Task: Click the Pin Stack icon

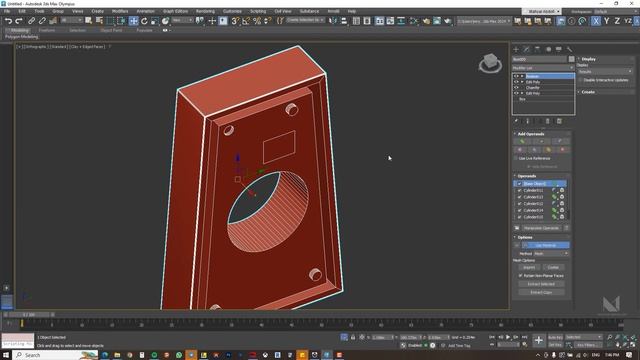Action: (x=516, y=121)
